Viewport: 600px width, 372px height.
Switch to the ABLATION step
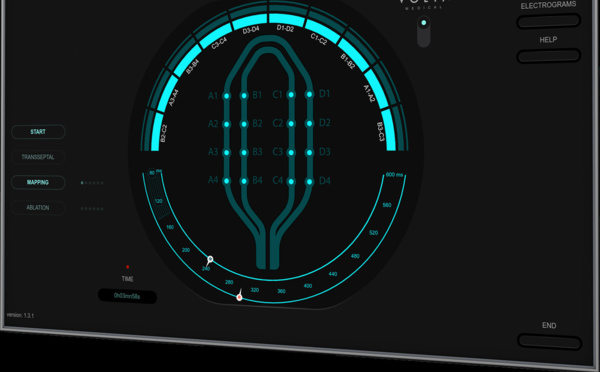tap(38, 207)
